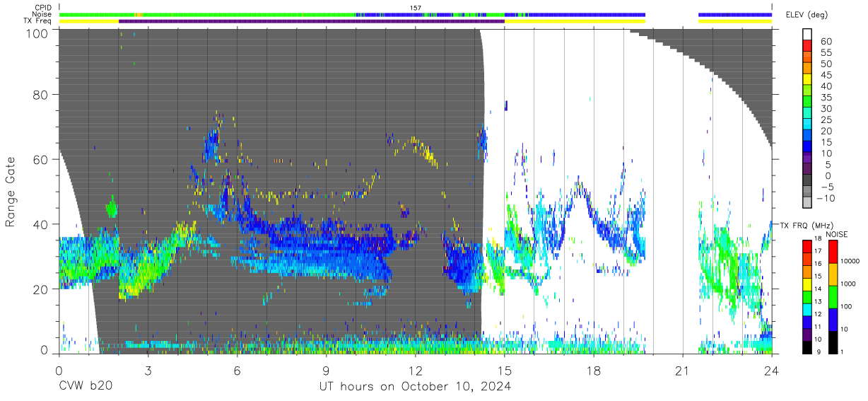
Task: Select the CPID value 157
Action: 416,8
